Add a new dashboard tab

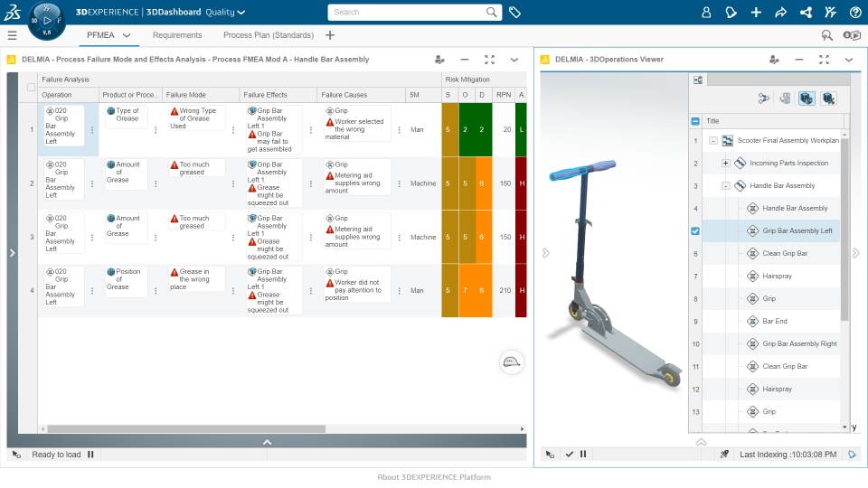[330, 35]
